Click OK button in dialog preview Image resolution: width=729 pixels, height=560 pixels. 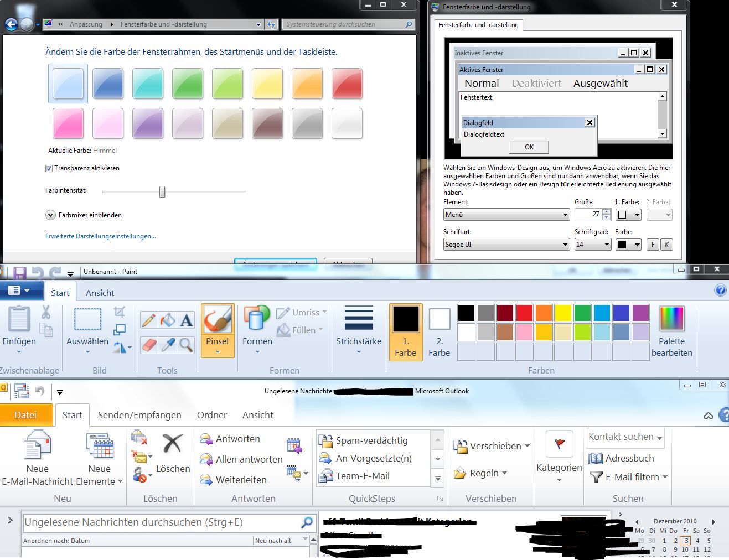tap(529, 147)
